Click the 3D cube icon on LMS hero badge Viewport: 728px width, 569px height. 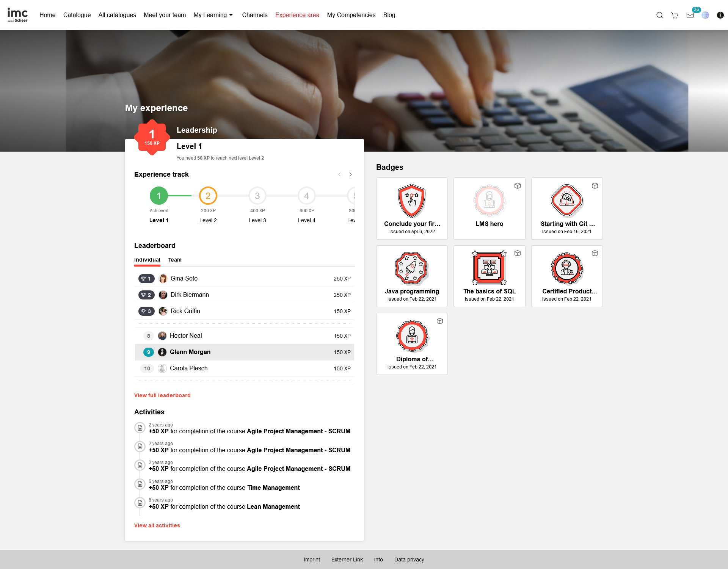517,186
